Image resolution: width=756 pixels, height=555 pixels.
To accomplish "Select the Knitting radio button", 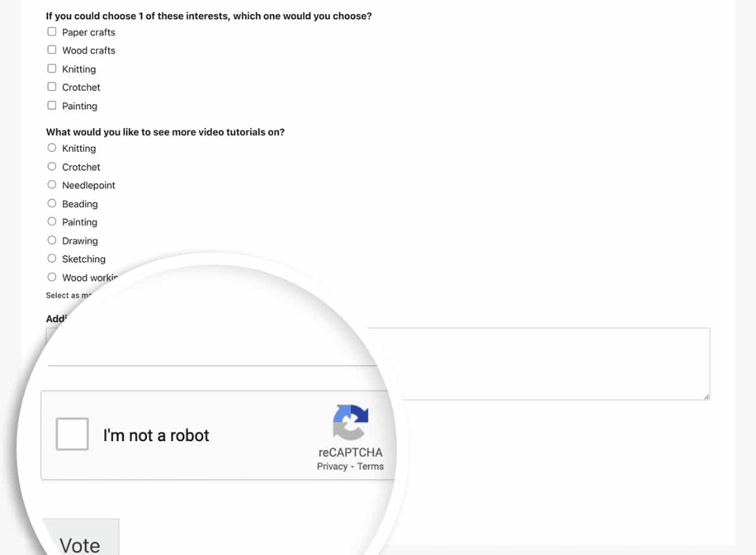I will pyautogui.click(x=51, y=148).
